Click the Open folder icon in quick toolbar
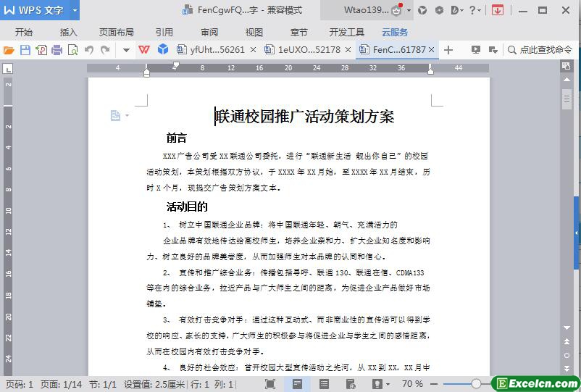 [9, 50]
